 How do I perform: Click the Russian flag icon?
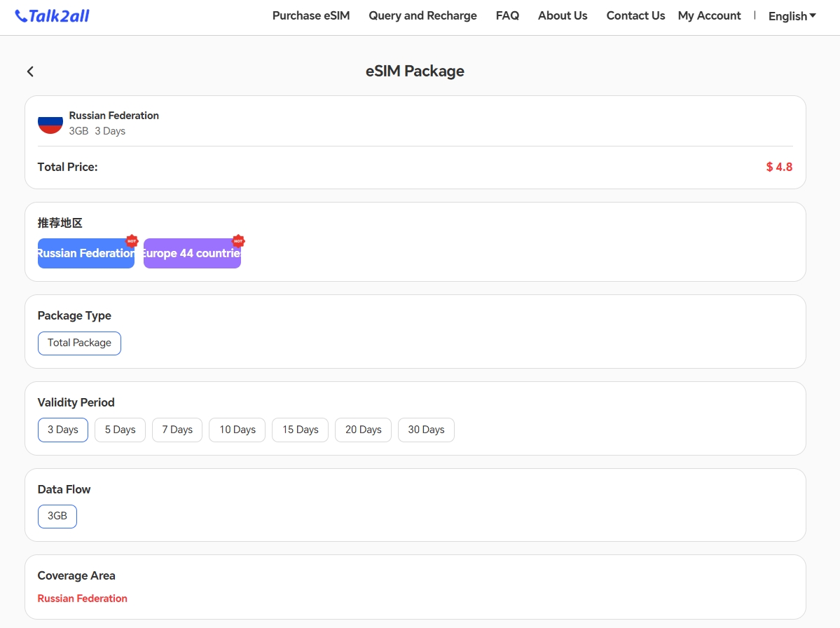(x=50, y=123)
